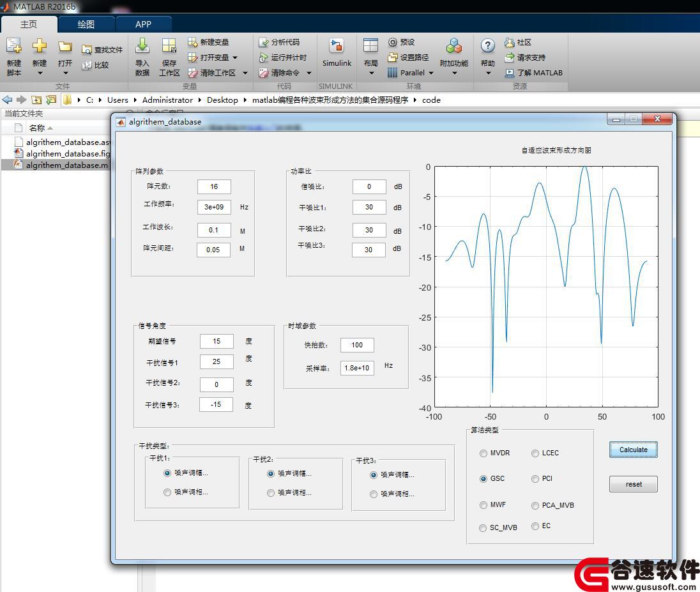Click the Open Variable (打开变量) icon
This screenshot has height=592, width=700.
tap(192, 57)
